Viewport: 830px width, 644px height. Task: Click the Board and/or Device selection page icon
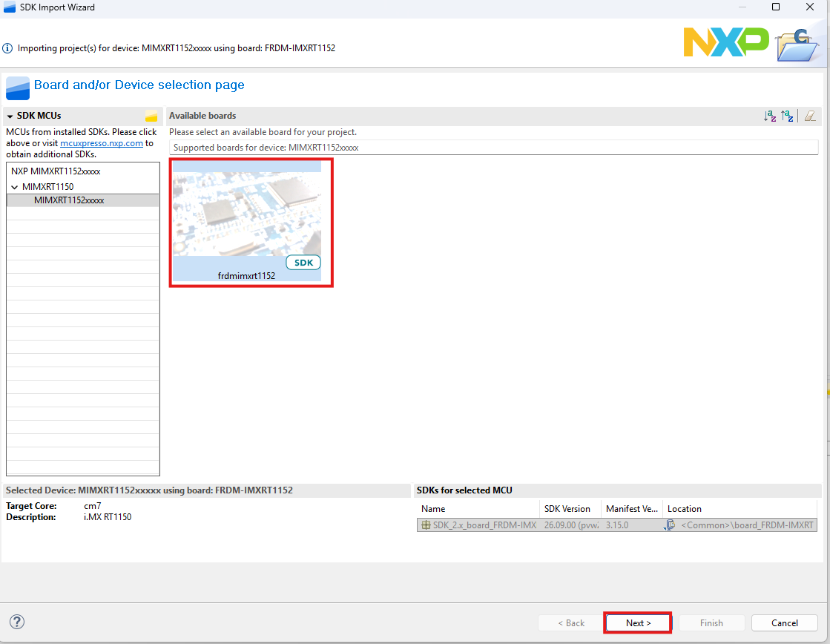coord(18,88)
